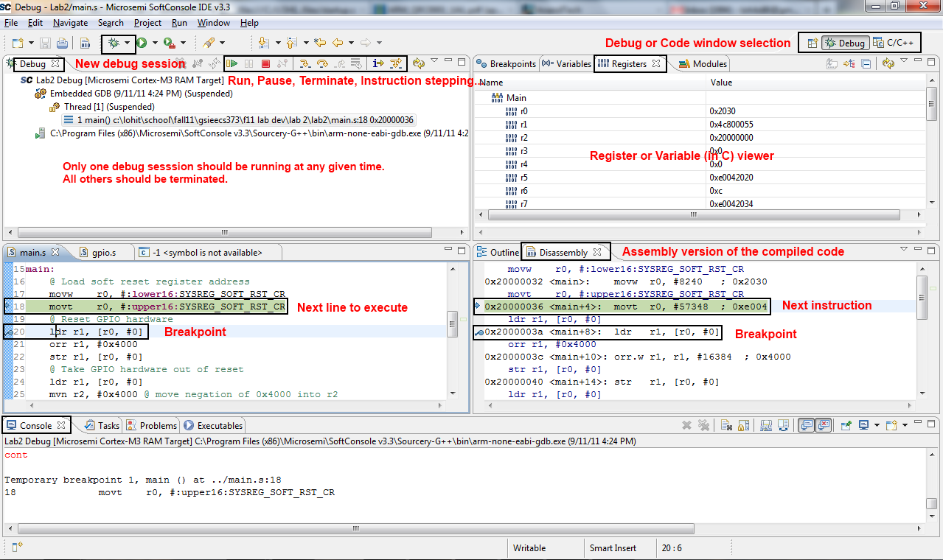943x560 pixels.
Task: Click the Pin Console icon
Action: click(846, 425)
